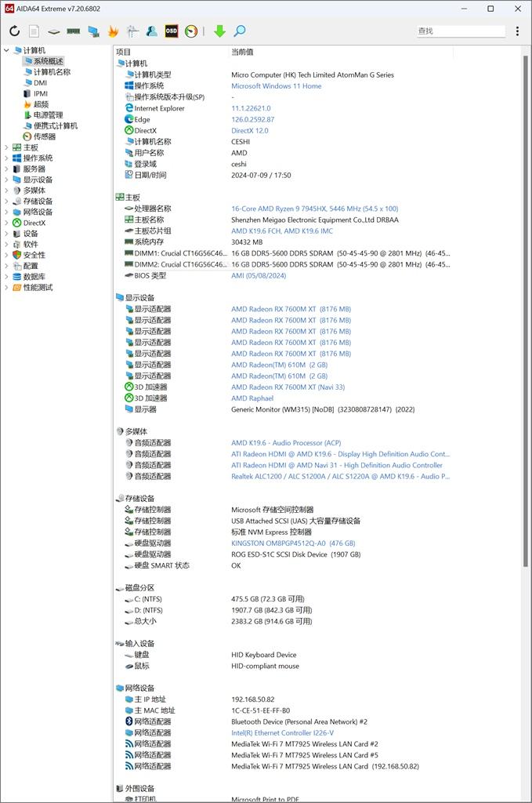
Task: Open the DirectX 12.0 link
Action: coord(250,131)
